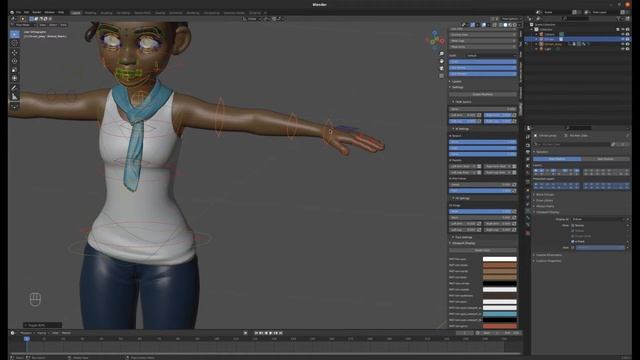
Task: Open the File menu
Action: click(x=18, y=12)
